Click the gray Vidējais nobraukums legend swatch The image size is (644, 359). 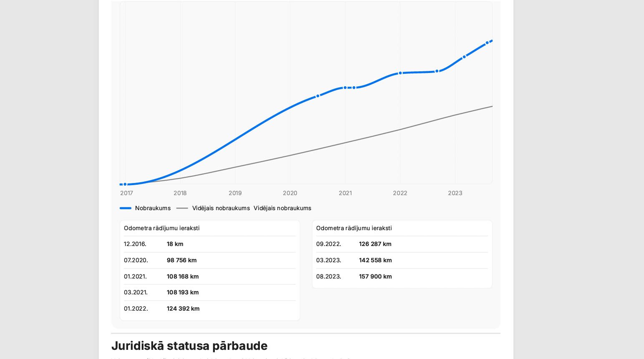click(182, 208)
